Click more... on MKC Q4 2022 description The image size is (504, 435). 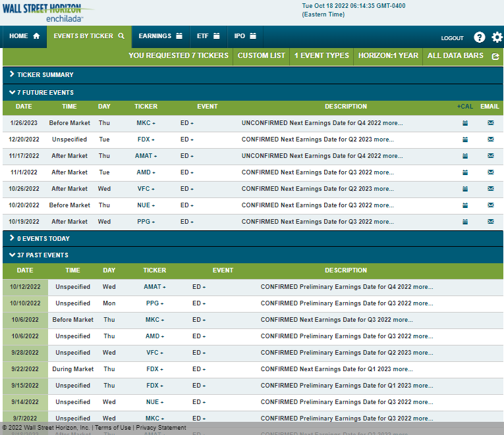(393, 123)
